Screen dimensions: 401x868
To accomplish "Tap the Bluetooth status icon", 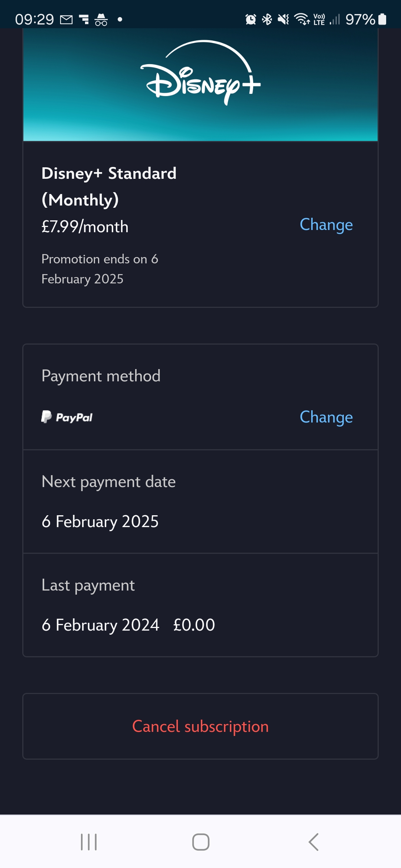I will (x=267, y=19).
